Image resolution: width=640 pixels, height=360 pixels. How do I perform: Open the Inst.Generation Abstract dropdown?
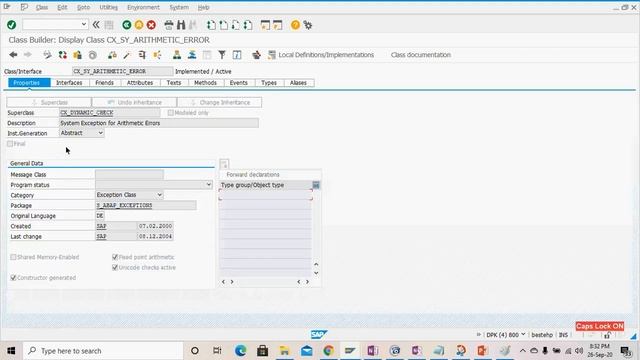click(x=100, y=133)
